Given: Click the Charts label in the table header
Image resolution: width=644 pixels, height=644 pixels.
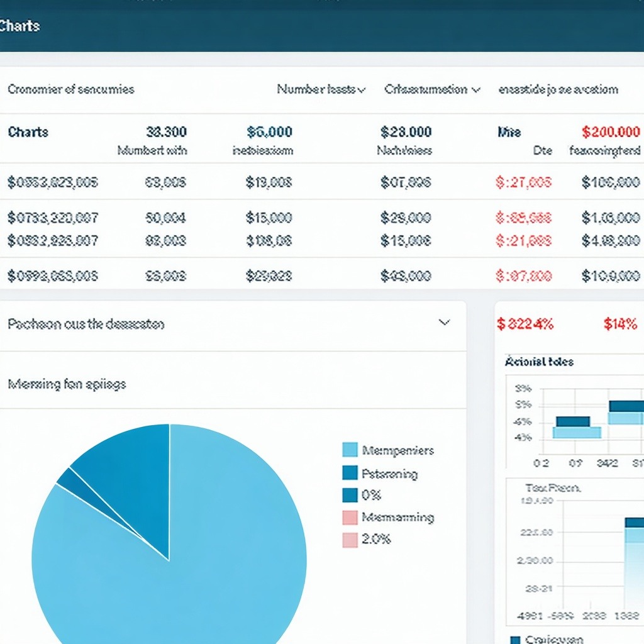Looking at the screenshot, I should [27, 132].
